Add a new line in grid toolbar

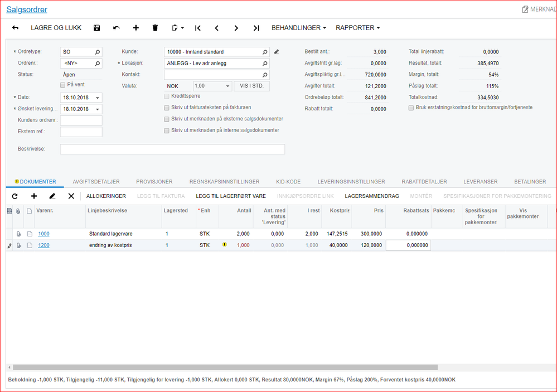(x=34, y=196)
